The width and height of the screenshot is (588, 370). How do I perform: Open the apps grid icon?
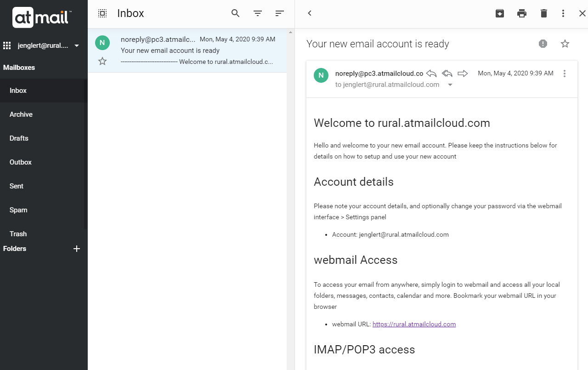[x=7, y=46]
